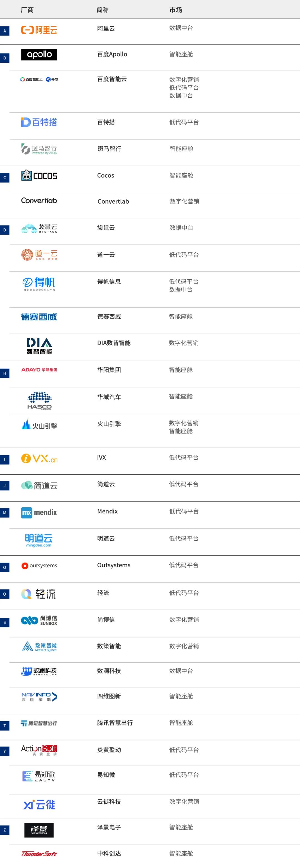
Task: Click the iVX.cn logo
Action: coord(39,458)
